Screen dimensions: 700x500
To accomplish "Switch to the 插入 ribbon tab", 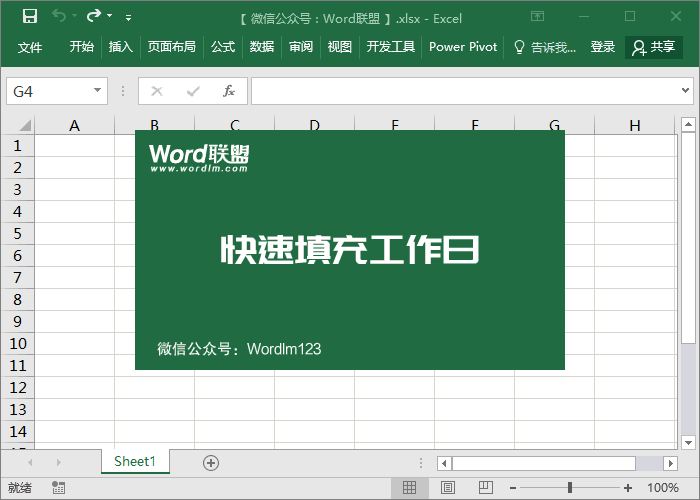I will coord(121,46).
